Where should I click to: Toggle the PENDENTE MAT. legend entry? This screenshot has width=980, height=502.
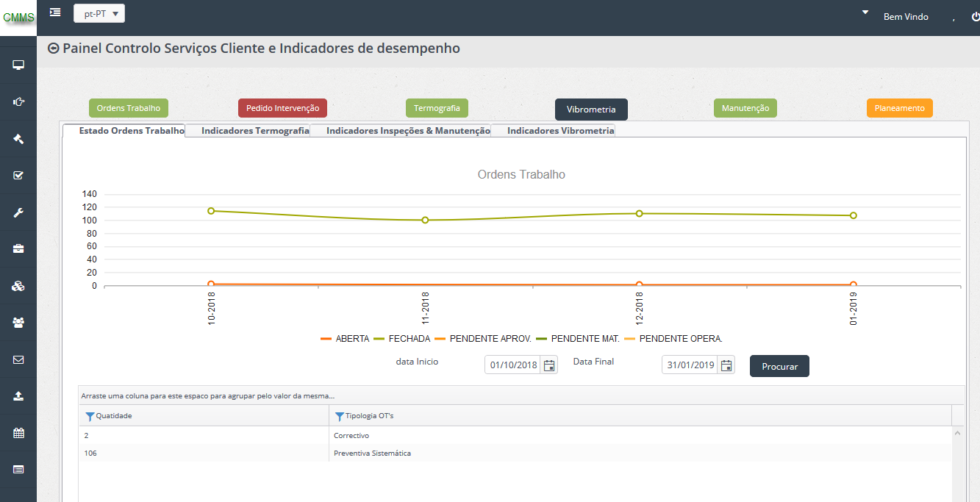pyautogui.click(x=578, y=339)
